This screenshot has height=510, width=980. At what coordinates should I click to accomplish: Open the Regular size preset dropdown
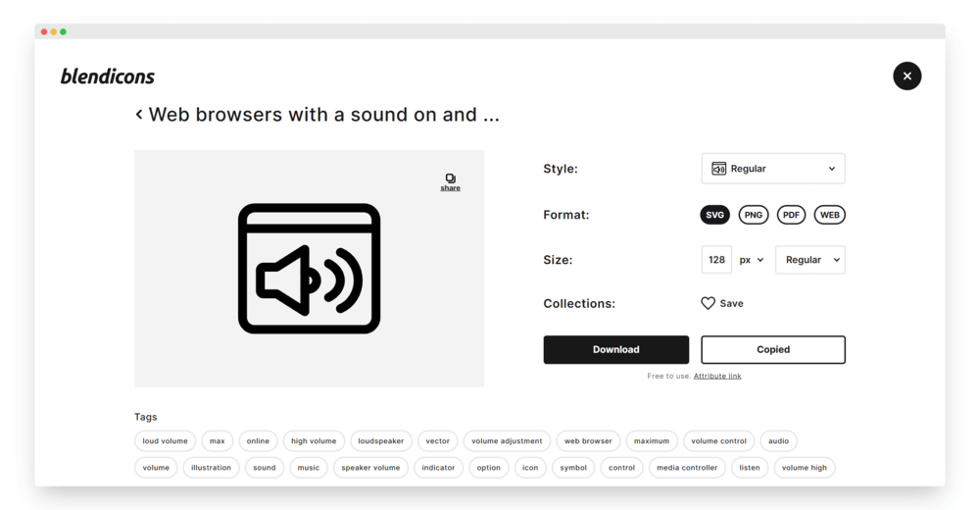point(810,260)
